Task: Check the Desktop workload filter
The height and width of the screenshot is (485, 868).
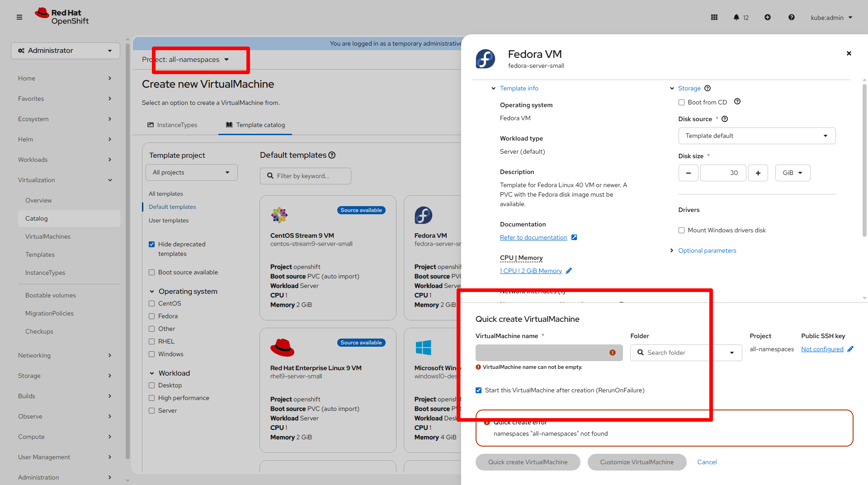Action: (152, 385)
